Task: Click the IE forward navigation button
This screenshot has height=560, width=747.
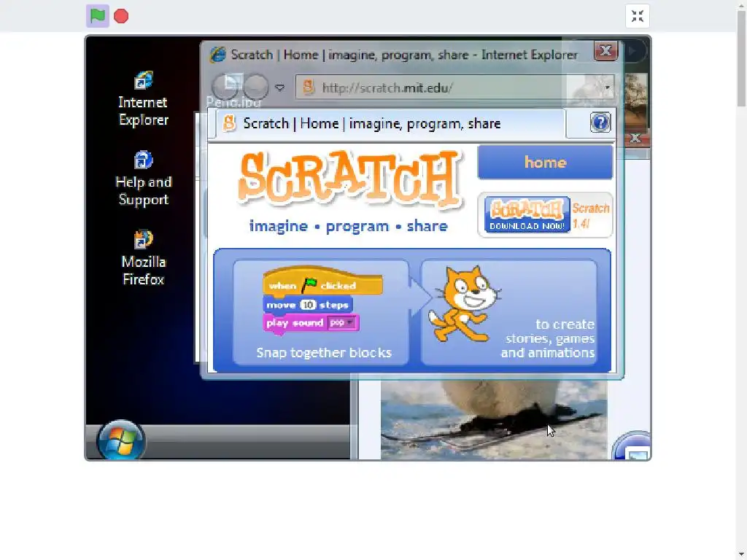Action: 256,87
